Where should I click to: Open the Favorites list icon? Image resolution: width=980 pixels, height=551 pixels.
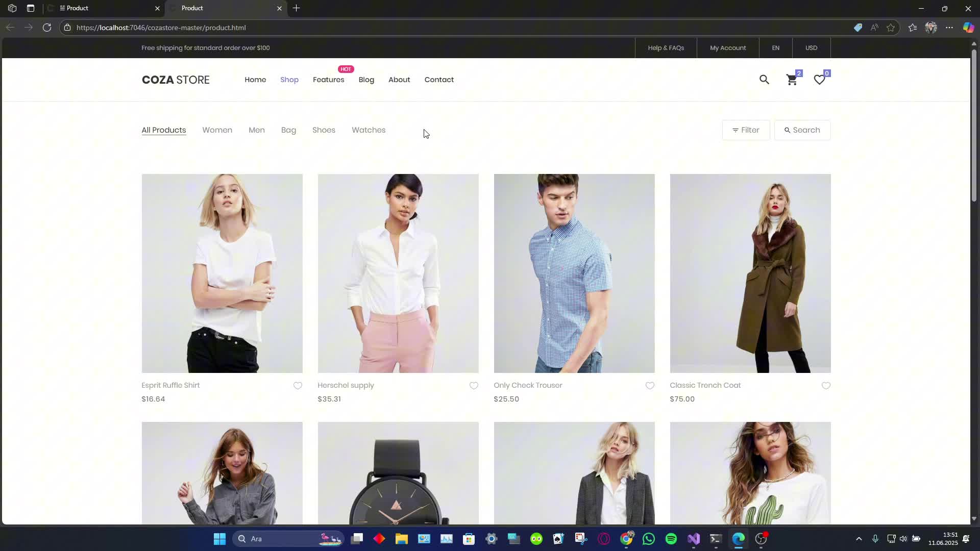point(913,28)
